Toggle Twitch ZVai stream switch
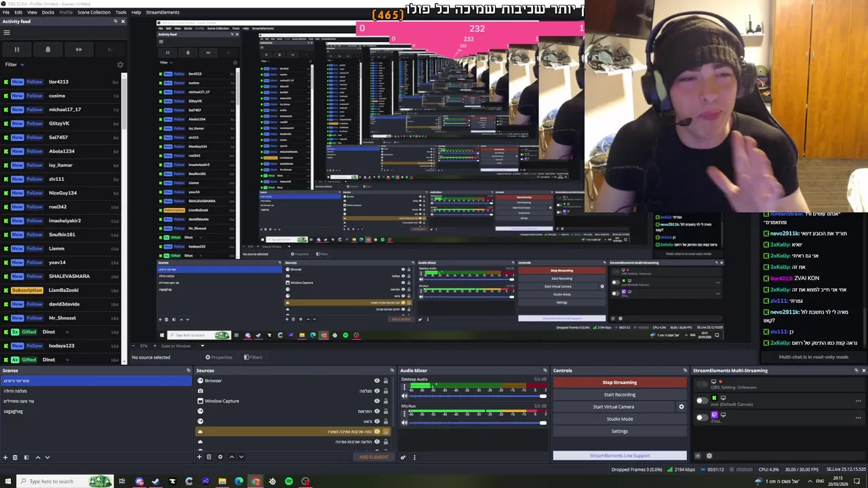This screenshot has width=868, height=488. pos(701,418)
